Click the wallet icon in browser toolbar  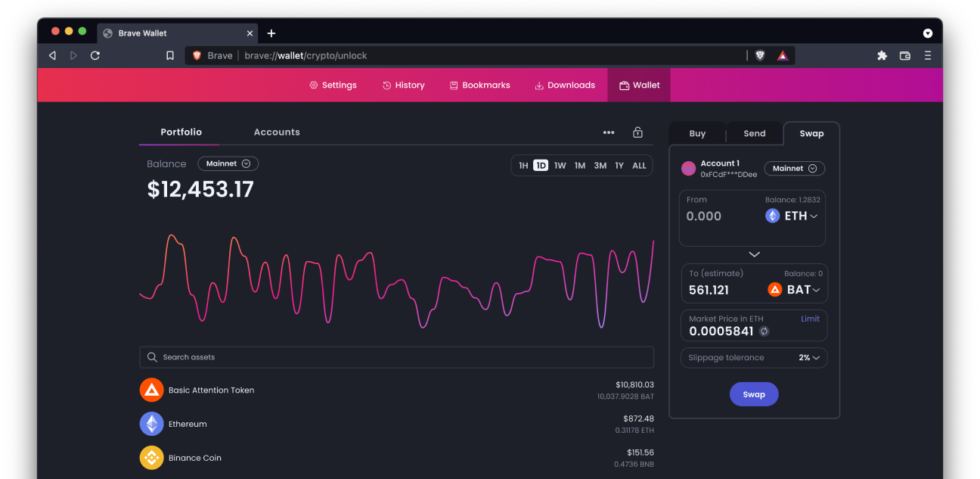[905, 56]
